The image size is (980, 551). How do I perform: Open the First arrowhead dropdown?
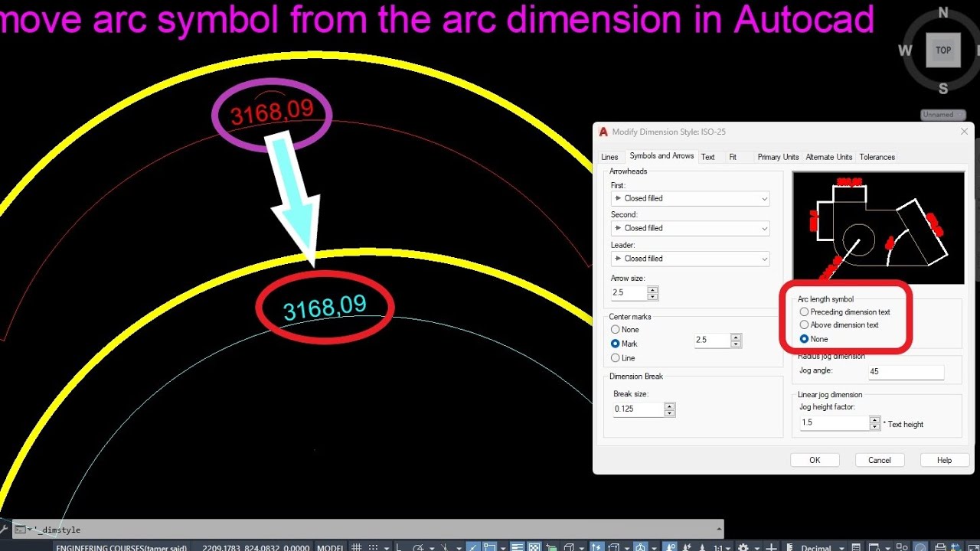click(690, 198)
